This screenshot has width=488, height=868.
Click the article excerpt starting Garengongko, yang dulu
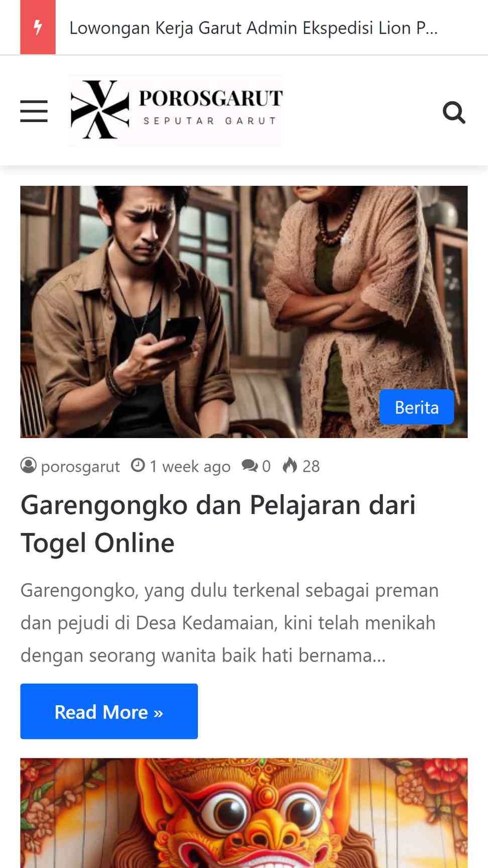[229, 623]
